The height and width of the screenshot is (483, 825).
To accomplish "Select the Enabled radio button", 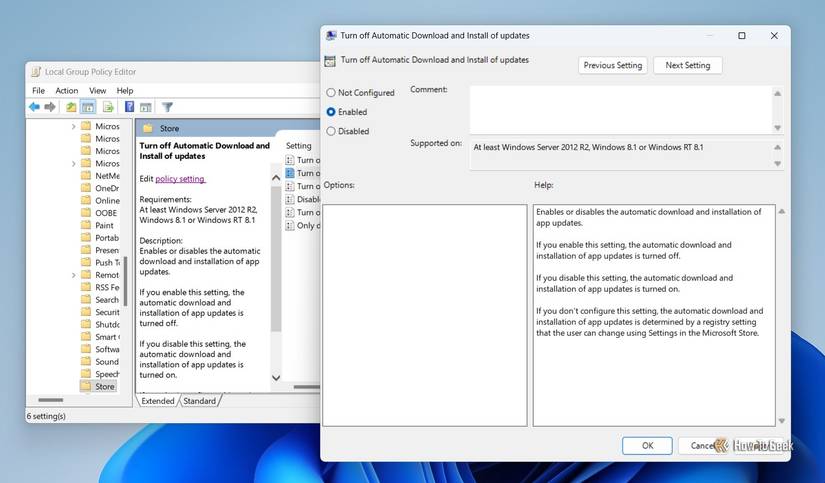I will pos(331,112).
